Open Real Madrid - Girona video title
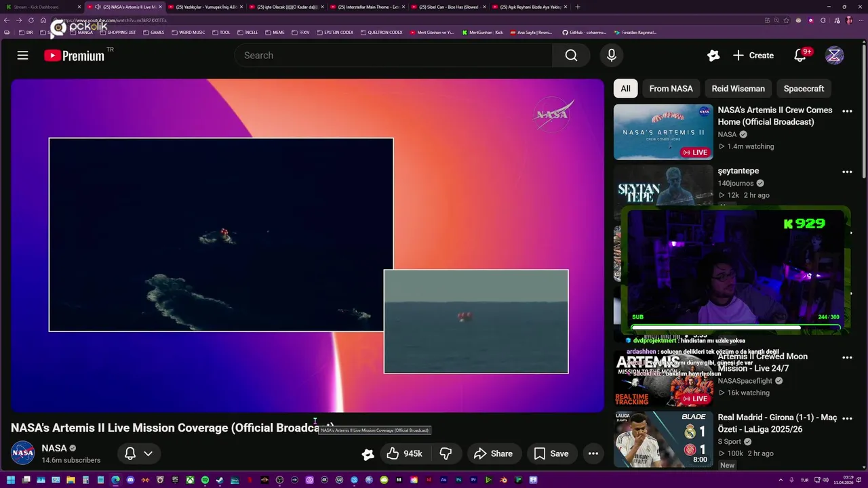 [777, 424]
